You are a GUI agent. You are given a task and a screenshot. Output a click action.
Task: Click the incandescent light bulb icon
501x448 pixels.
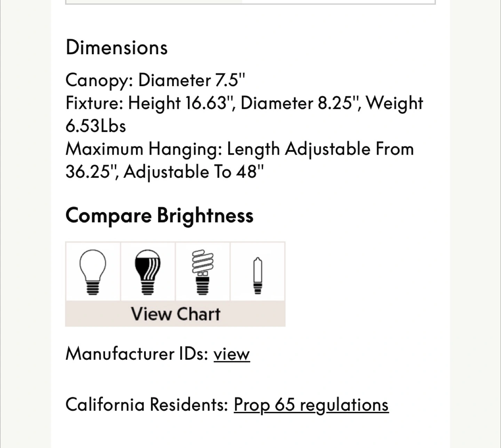[x=93, y=272]
